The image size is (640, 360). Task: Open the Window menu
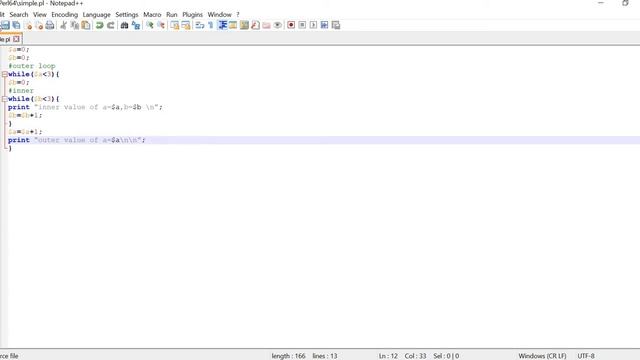coord(220,15)
